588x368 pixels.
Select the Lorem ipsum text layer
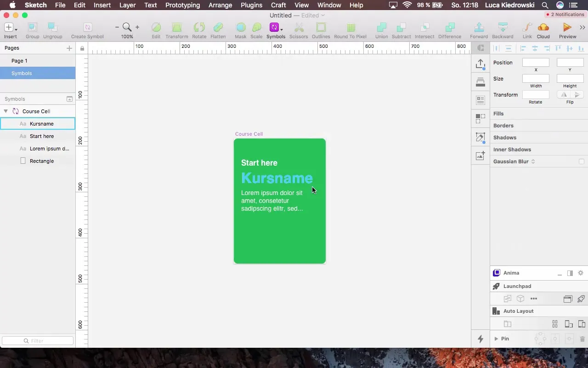click(38, 149)
